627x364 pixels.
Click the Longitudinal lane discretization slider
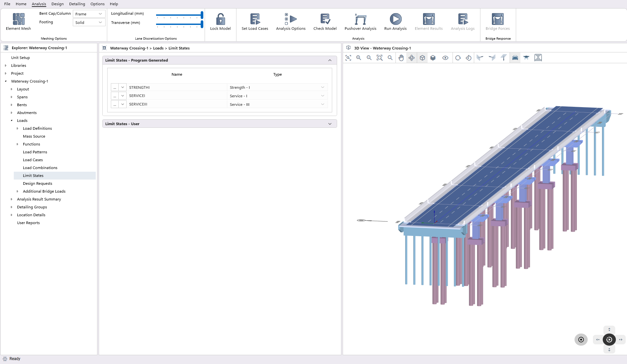click(x=179, y=15)
